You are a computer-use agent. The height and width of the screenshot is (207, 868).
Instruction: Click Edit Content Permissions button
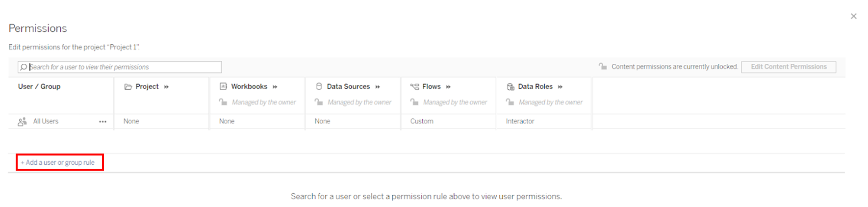789,67
